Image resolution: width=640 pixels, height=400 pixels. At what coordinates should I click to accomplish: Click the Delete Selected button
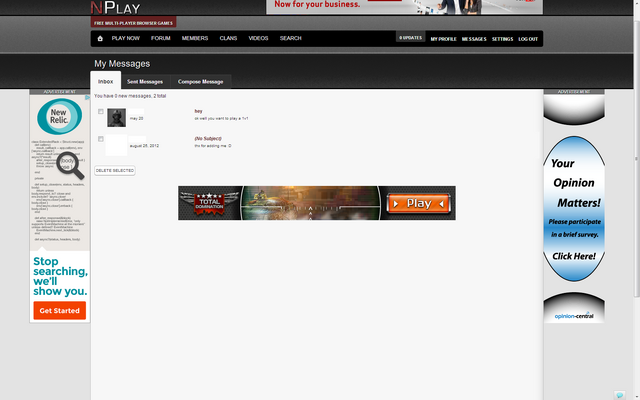(x=115, y=171)
